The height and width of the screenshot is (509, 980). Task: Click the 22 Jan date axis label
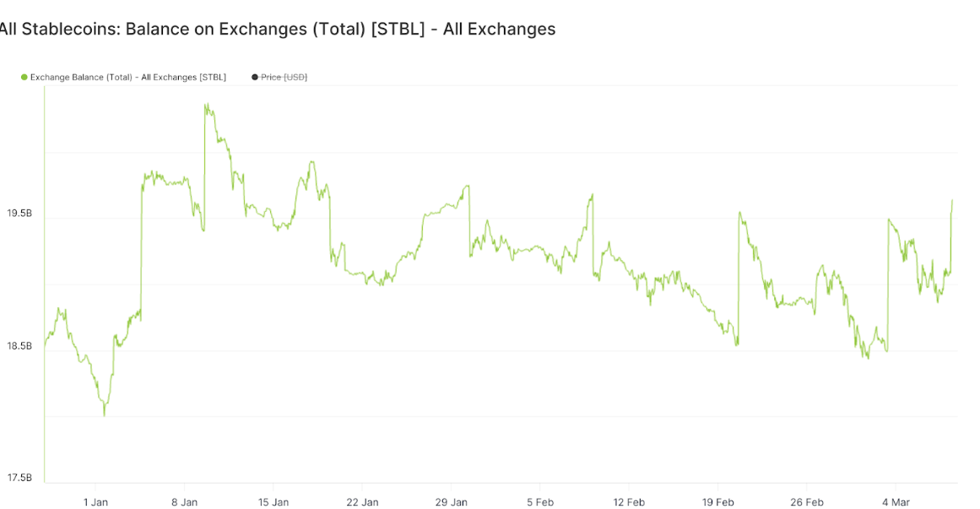362,502
